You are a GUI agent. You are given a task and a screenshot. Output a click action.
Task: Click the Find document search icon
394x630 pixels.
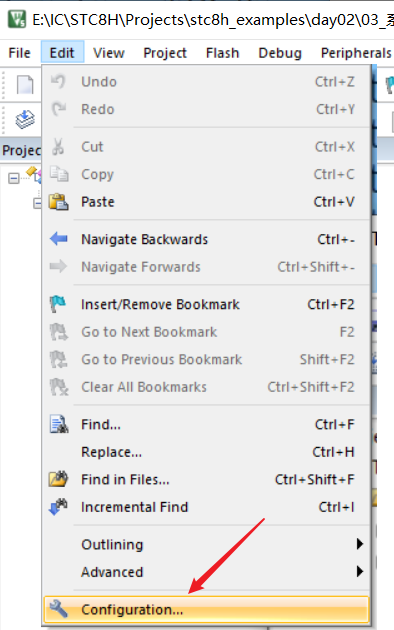coord(59,424)
